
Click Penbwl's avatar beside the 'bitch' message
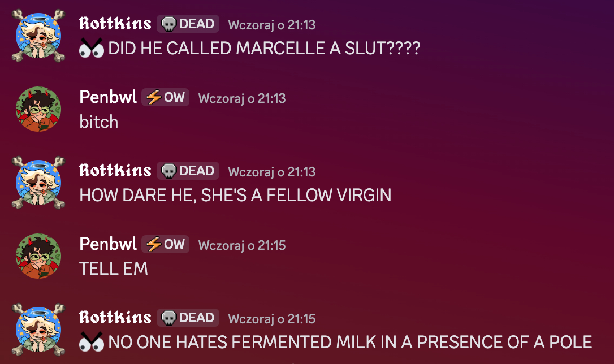pos(38,109)
